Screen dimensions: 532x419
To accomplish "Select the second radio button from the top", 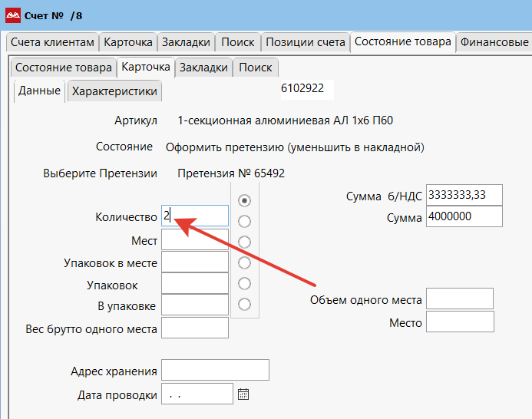I will coord(245,221).
